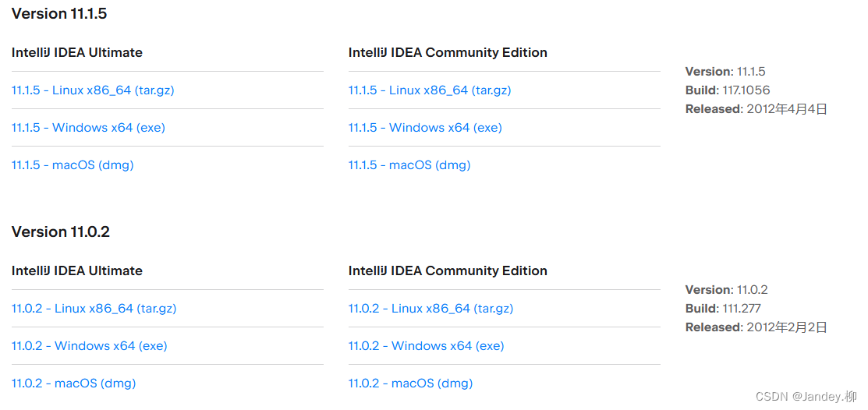Click the release date 2012年4月4日
Screen dimensions: 868x410
786,109
